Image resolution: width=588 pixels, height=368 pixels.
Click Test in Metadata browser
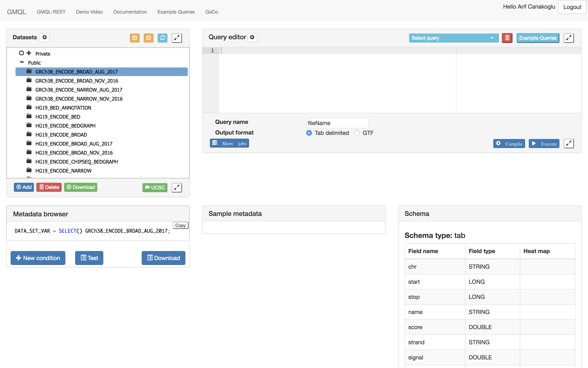[89, 258]
